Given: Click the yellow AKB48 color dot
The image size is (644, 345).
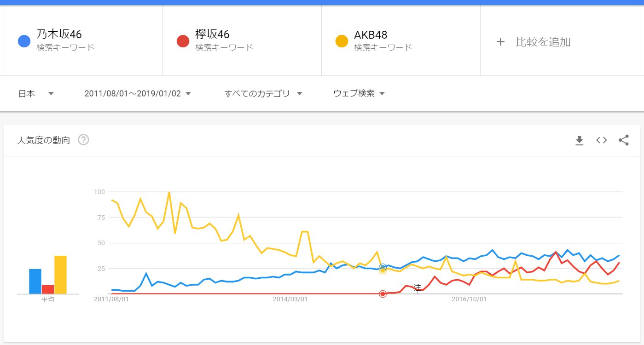Looking at the screenshot, I should point(342,41).
